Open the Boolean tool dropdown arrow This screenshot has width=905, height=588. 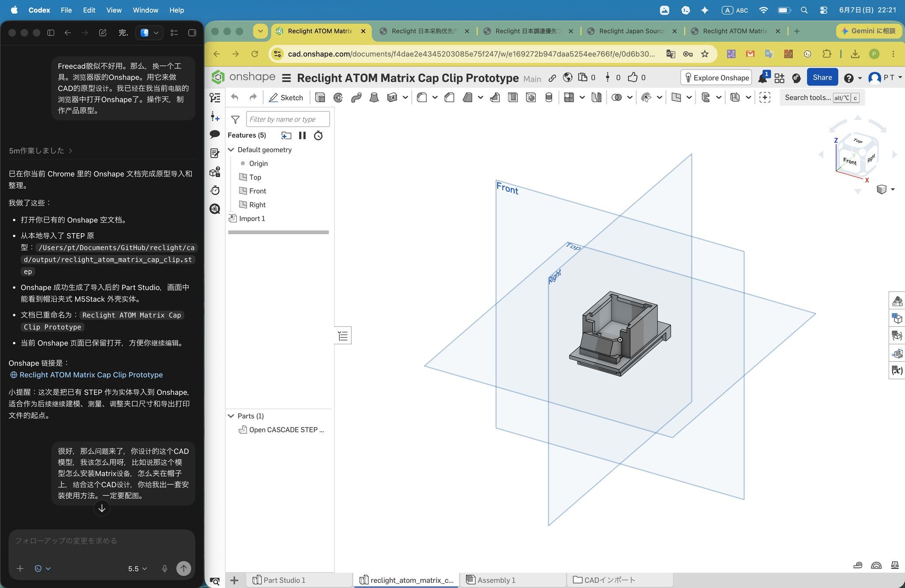click(630, 98)
